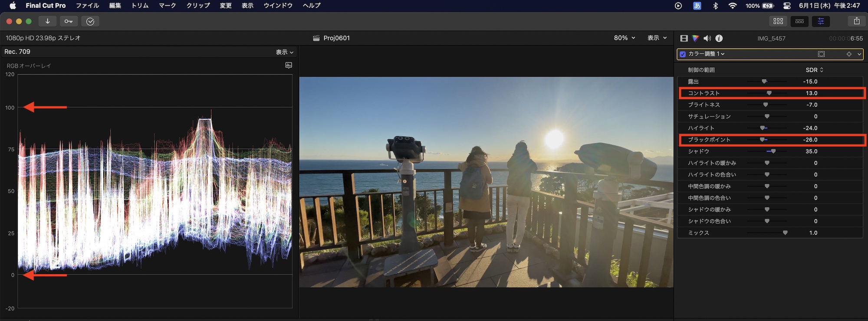The image size is (868, 321).
Task: Click the ハイライト slider handle
Action: 763,128
